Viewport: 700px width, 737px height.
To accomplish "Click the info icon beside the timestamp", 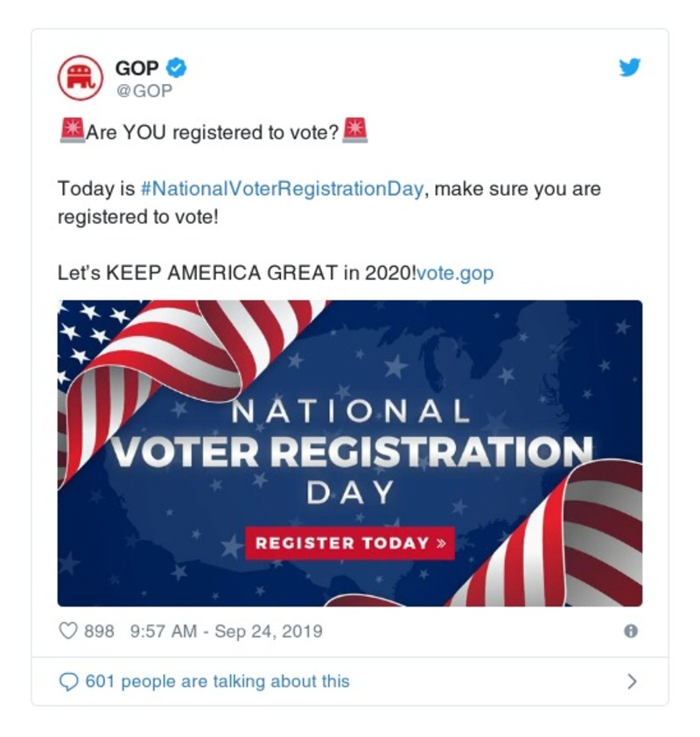I will [630, 630].
